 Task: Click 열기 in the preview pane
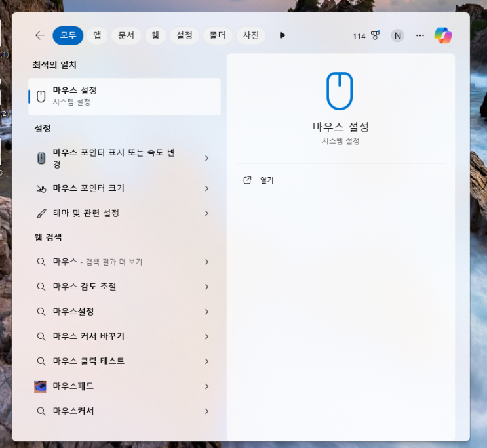point(267,180)
